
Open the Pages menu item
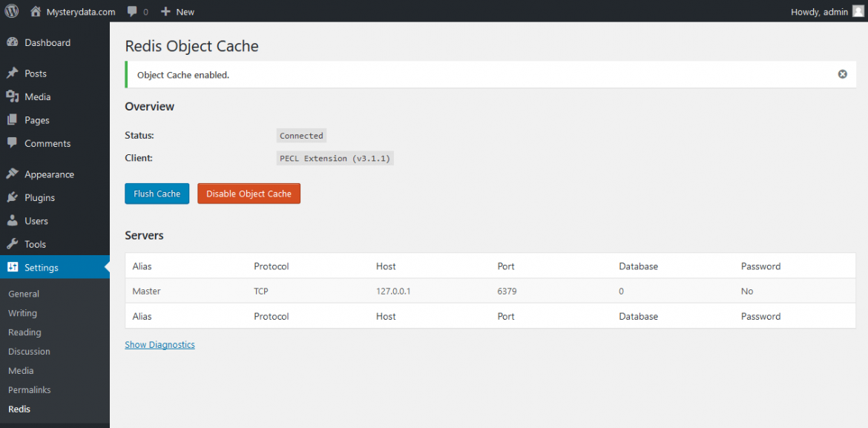(x=36, y=120)
